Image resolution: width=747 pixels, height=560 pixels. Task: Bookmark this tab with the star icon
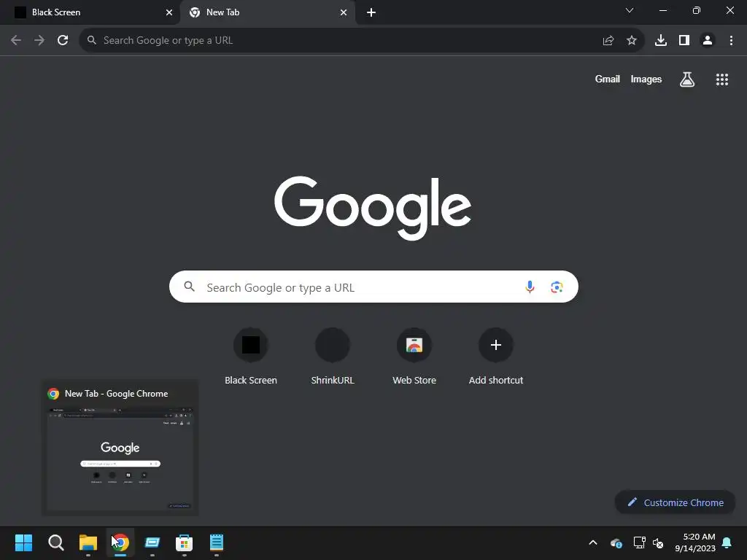[632, 41]
